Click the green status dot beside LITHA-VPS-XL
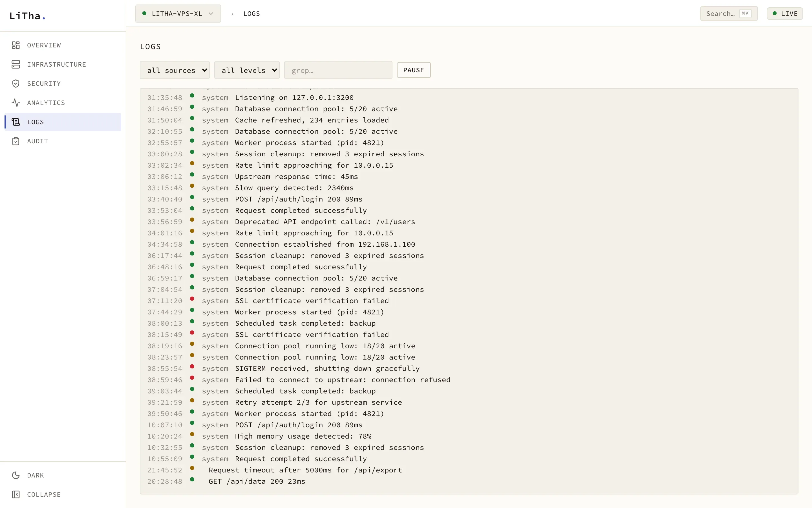This screenshot has height=508, width=812. click(x=144, y=14)
